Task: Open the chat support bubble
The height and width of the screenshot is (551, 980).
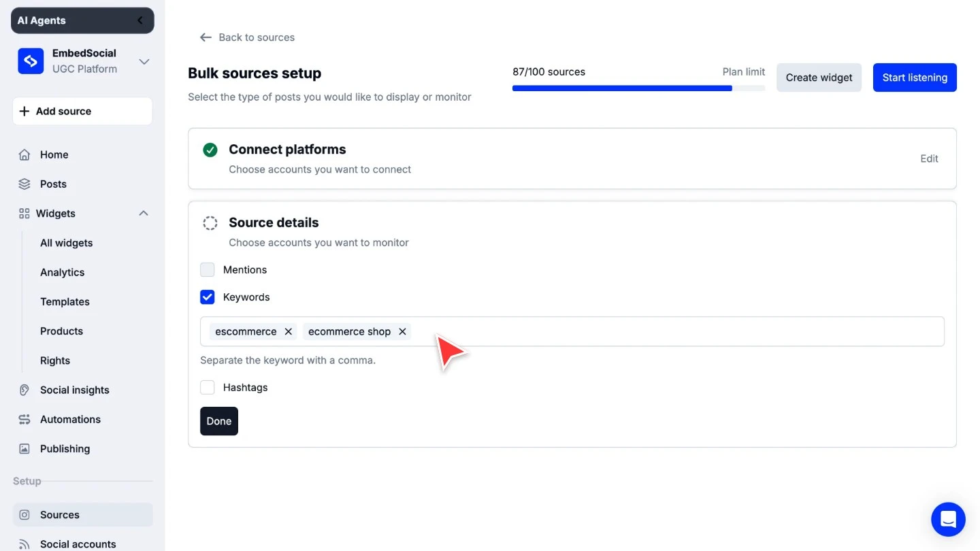Action: pos(948,520)
